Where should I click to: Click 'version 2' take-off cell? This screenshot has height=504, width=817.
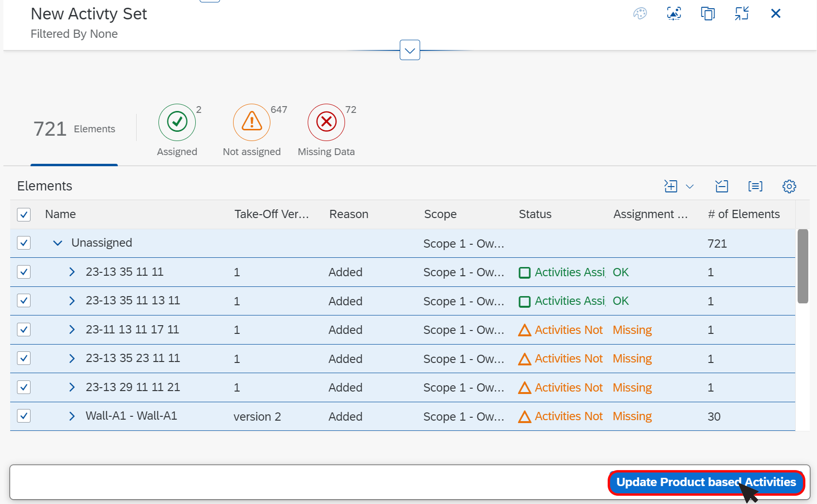point(257,417)
